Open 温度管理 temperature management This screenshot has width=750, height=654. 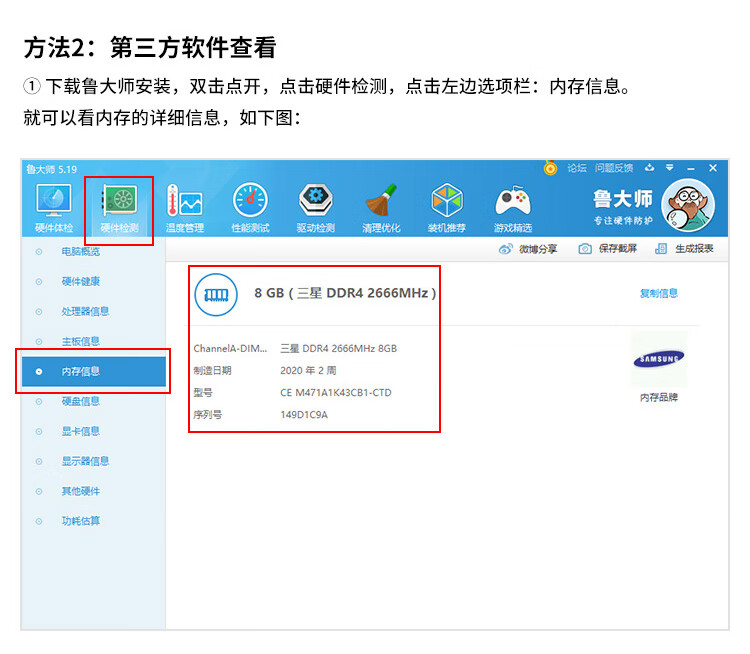pos(185,207)
